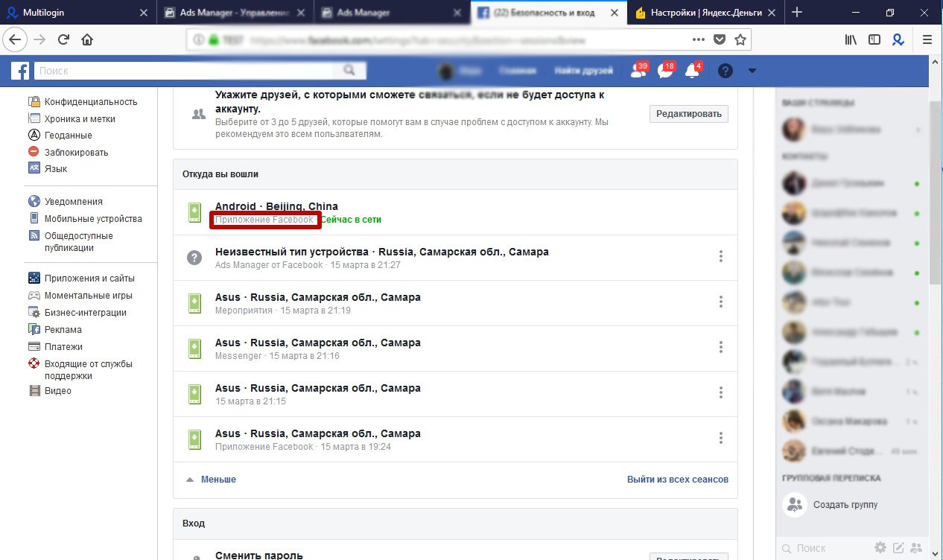Open three-dot menu for 19:24 Facebook app session
The height and width of the screenshot is (560, 943).
pos(721,438)
